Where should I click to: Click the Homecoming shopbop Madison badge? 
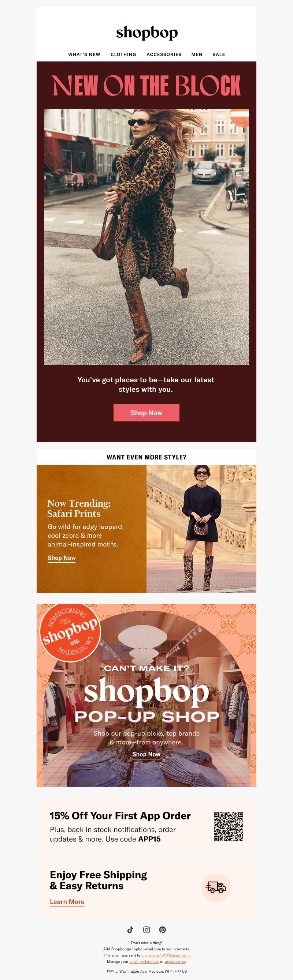[70, 632]
